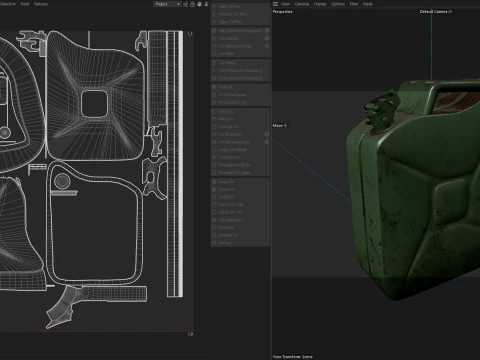Image resolution: width=480 pixels, height=360 pixels.
Task: Click the icon right of the Project dropdown
Action: pyautogui.click(x=185, y=4)
